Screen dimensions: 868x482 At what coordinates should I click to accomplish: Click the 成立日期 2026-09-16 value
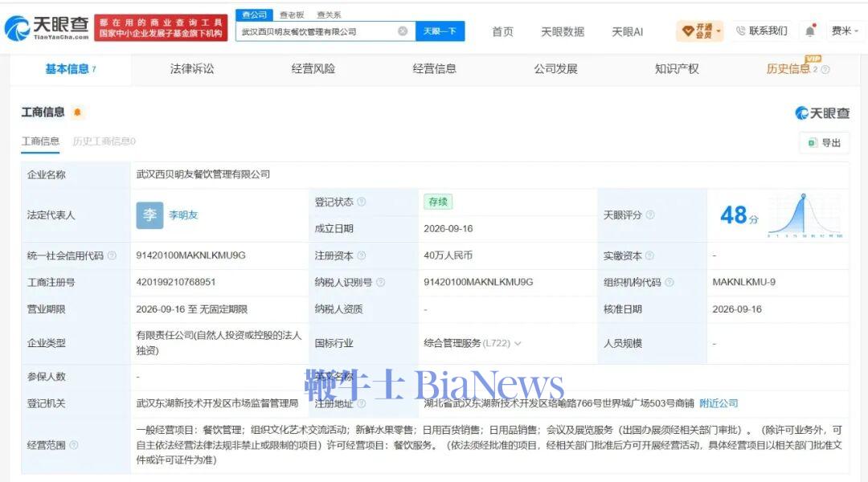coord(448,229)
